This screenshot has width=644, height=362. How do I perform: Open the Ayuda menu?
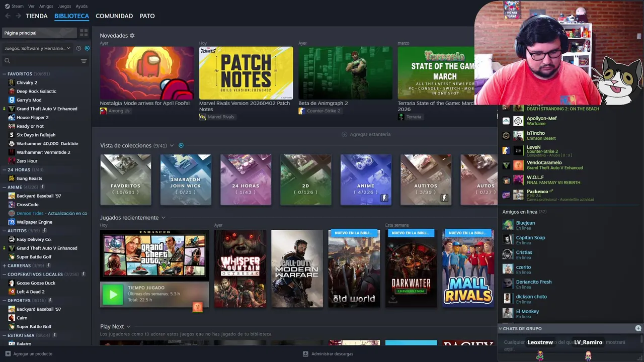(82, 6)
